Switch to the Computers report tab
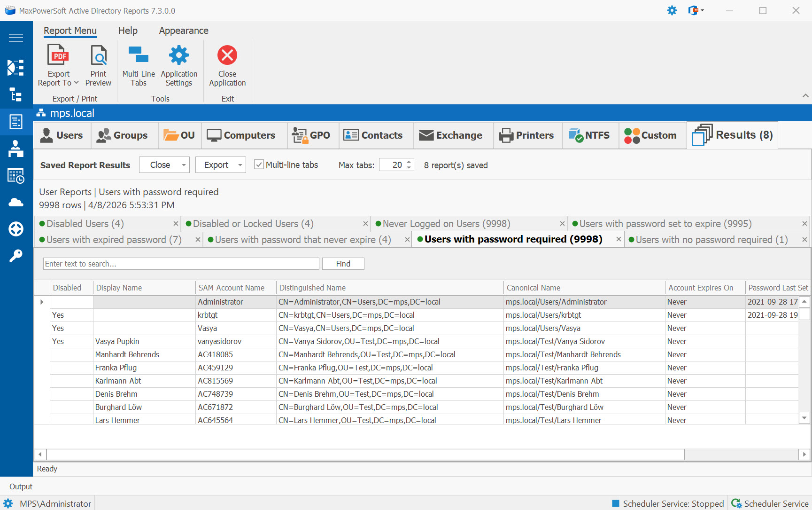Viewport: 812px width, 510px height. [x=243, y=135]
